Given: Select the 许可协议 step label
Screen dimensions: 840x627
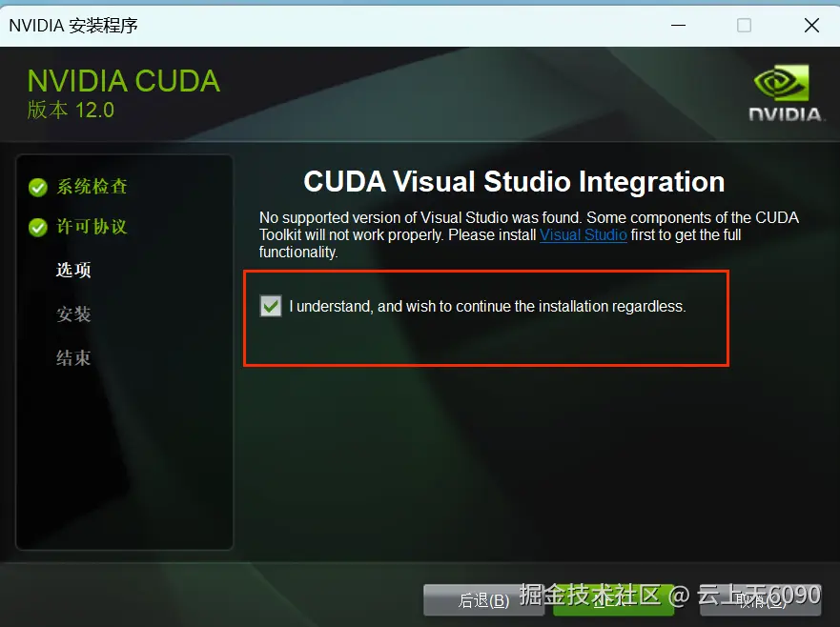Looking at the screenshot, I should pos(92,227).
